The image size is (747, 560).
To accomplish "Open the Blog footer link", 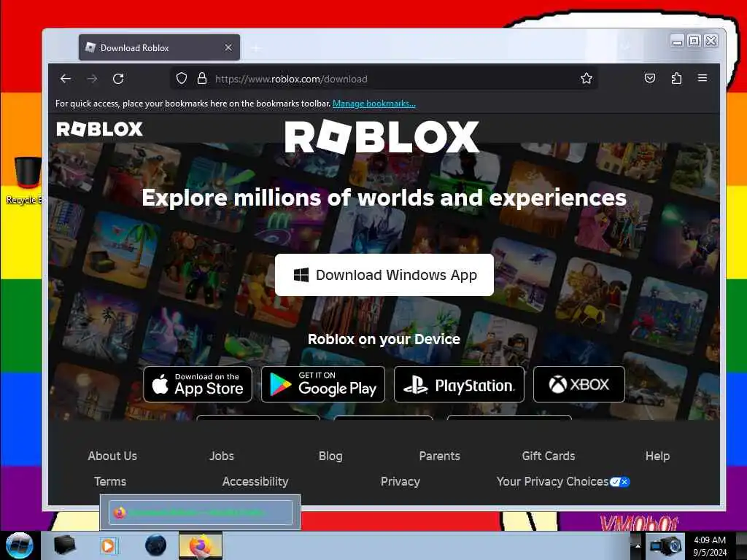I will (x=330, y=456).
